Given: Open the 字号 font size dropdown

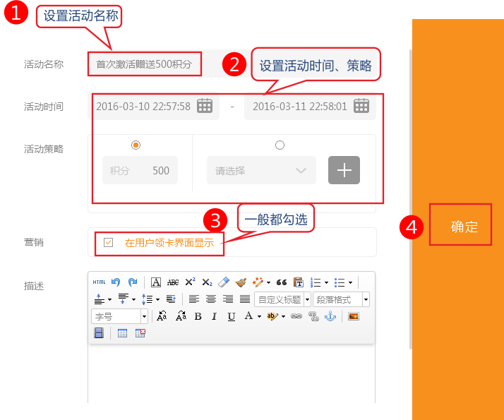Looking at the screenshot, I should point(144,316).
